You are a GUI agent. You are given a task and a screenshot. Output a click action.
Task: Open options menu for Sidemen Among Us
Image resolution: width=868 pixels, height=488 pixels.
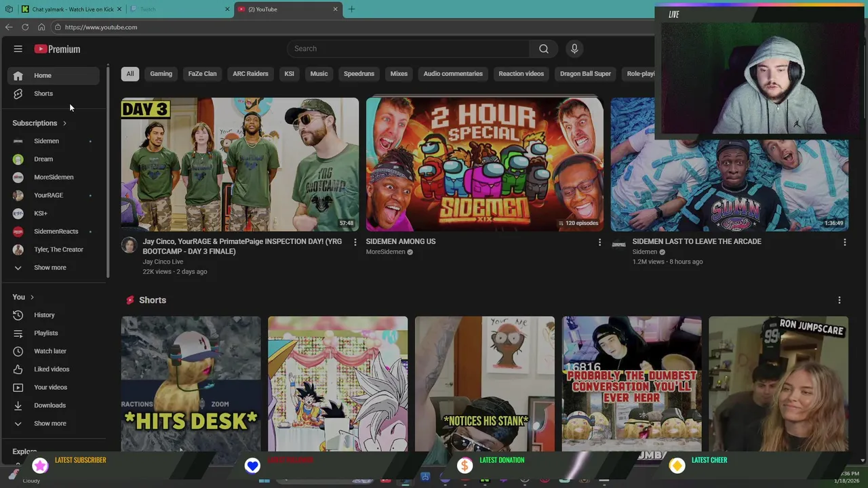pos(599,242)
